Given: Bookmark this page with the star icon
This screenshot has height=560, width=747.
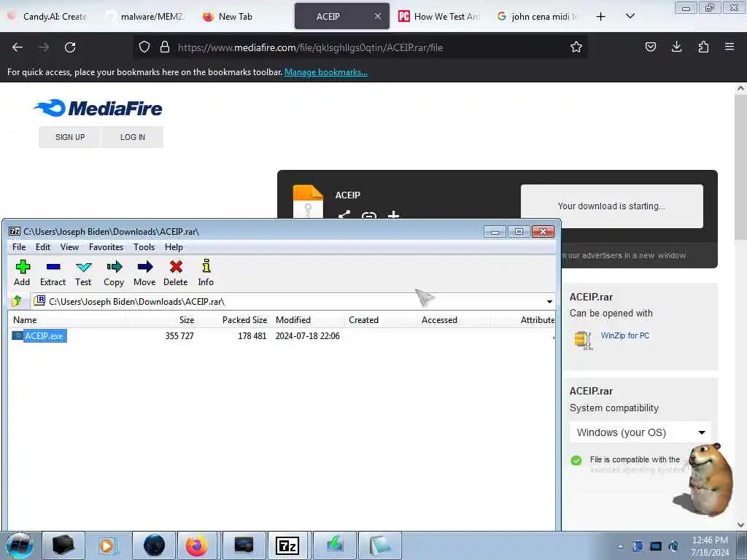Looking at the screenshot, I should click(576, 47).
